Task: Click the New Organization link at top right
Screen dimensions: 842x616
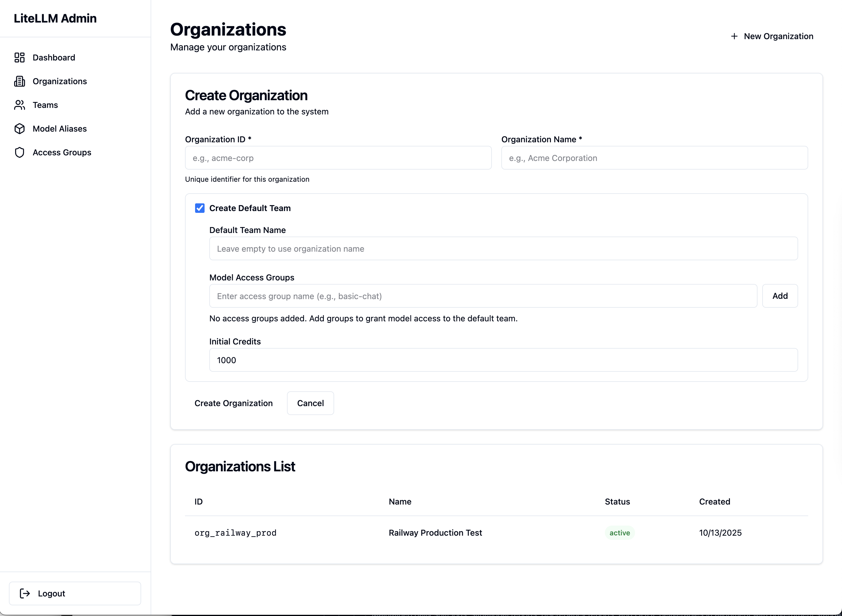Action: pyautogui.click(x=778, y=36)
